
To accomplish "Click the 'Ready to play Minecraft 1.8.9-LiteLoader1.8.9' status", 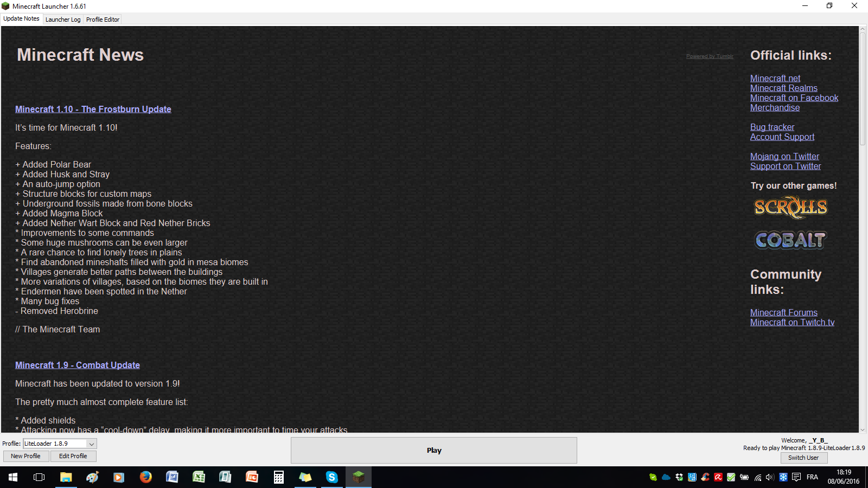I will [804, 448].
